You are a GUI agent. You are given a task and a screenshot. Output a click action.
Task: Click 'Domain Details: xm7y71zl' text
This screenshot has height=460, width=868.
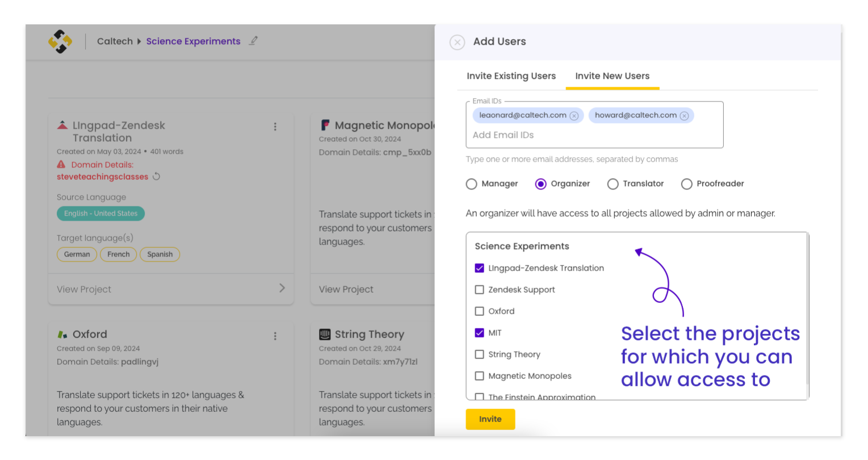tap(368, 362)
